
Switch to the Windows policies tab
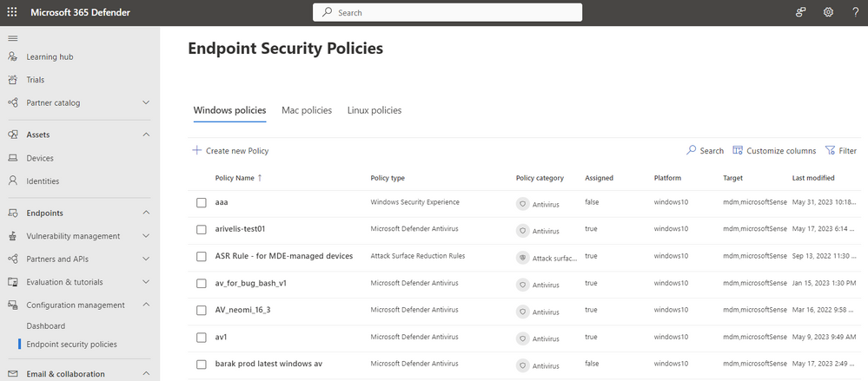(229, 110)
